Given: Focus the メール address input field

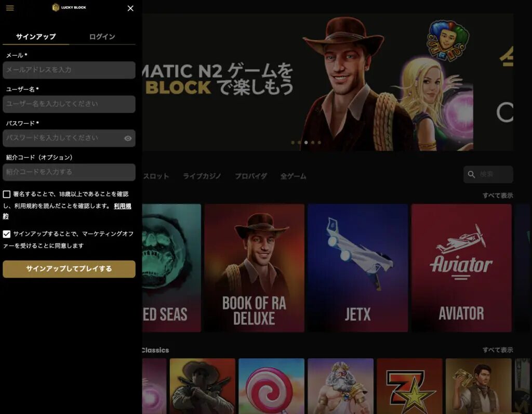Looking at the screenshot, I should click(69, 70).
